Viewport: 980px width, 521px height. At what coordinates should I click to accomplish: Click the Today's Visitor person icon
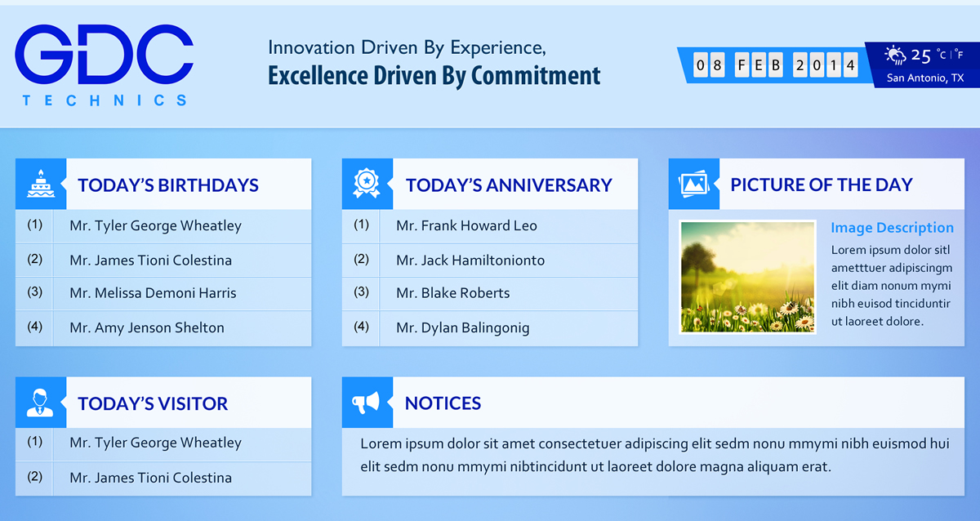point(41,402)
